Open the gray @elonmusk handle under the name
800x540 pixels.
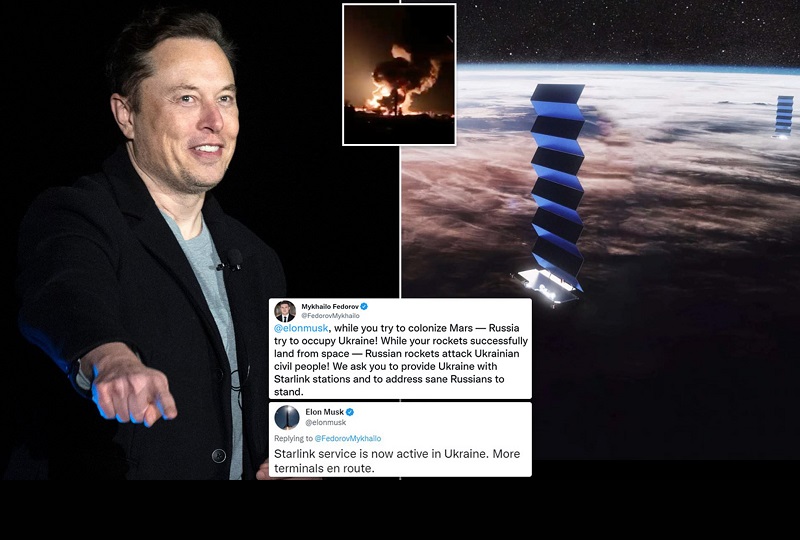tap(326, 422)
